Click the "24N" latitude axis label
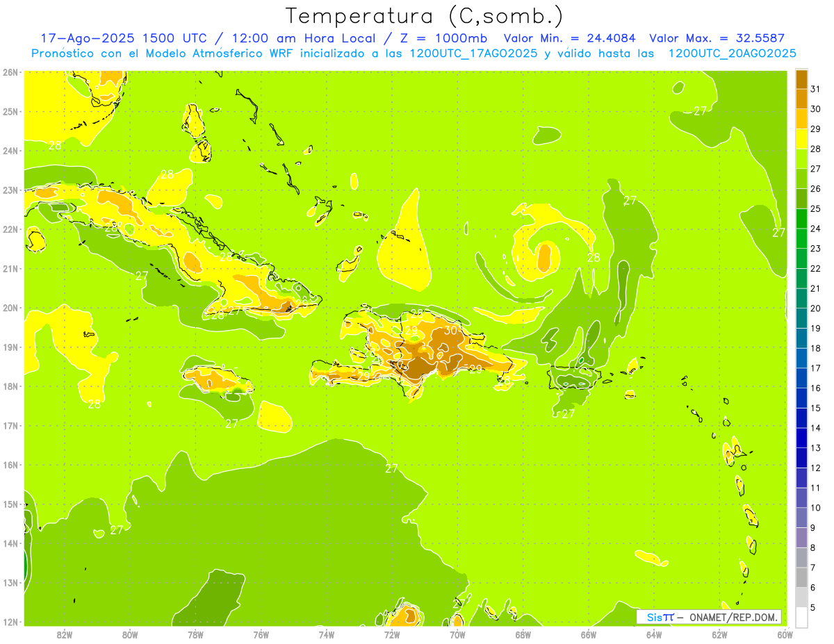The height and width of the screenshot is (644, 834). pyautogui.click(x=10, y=151)
